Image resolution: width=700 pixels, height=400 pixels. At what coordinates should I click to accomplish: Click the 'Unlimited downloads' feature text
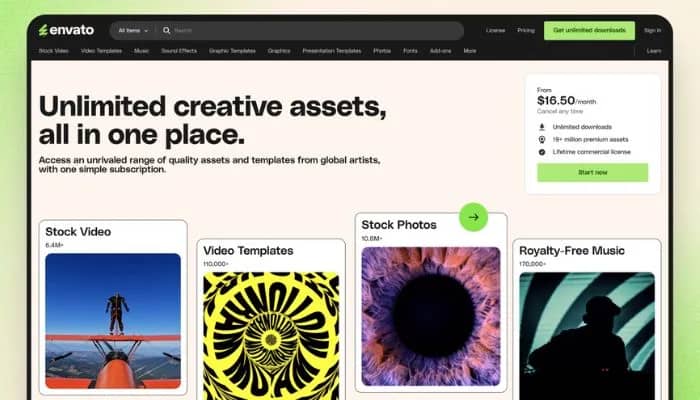pos(582,127)
